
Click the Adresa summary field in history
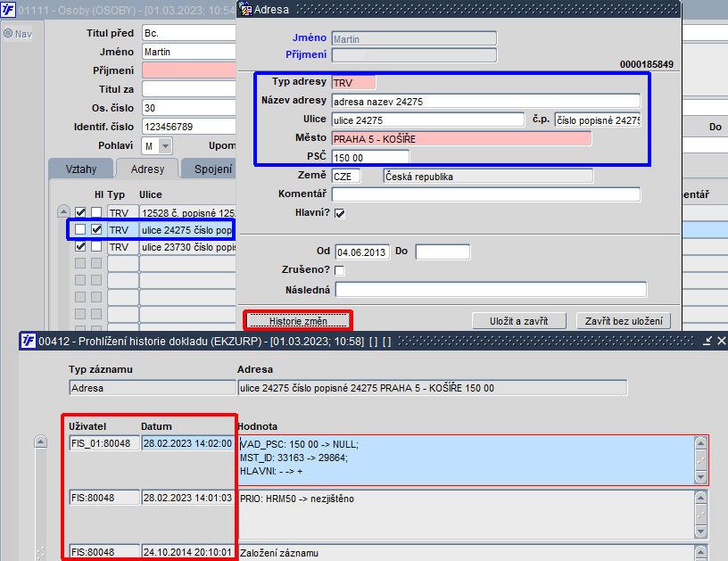pos(432,388)
